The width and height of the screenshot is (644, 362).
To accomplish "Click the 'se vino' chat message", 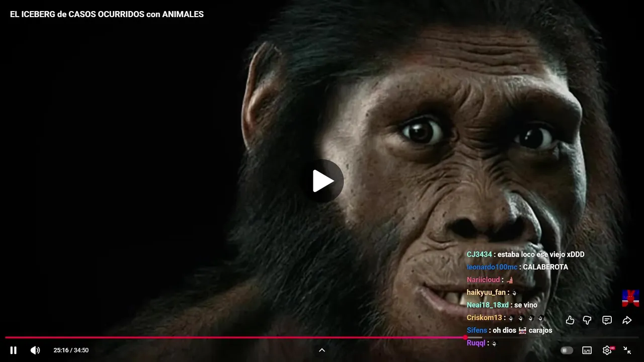I will point(526,305).
